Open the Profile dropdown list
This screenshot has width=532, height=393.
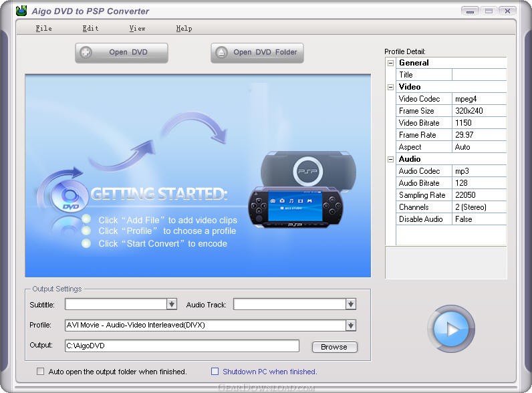point(350,325)
